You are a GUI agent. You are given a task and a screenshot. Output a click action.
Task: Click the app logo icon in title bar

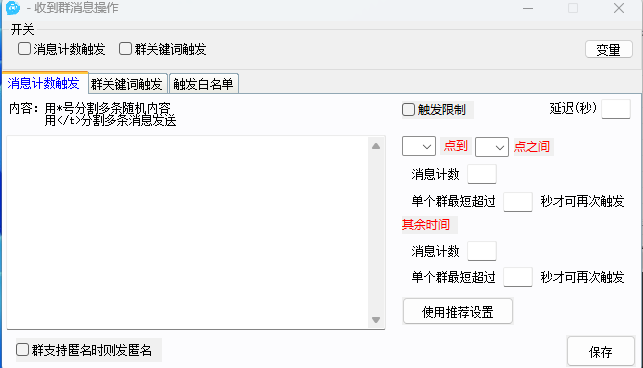[13, 7]
